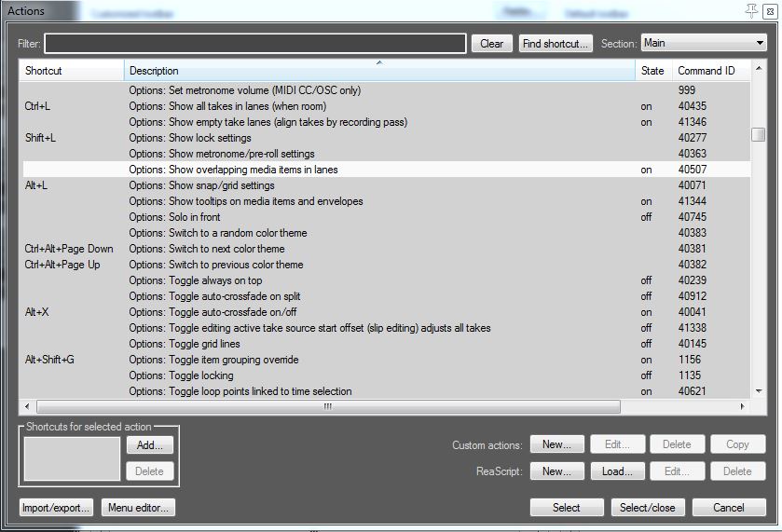This screenshot has height=532, width=782.
Task: Copy the custom action
Action: point(737,444)
